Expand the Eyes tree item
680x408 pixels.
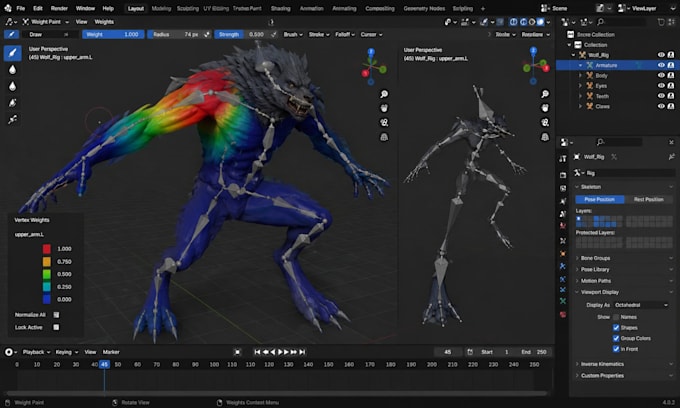tap(580, 86)
